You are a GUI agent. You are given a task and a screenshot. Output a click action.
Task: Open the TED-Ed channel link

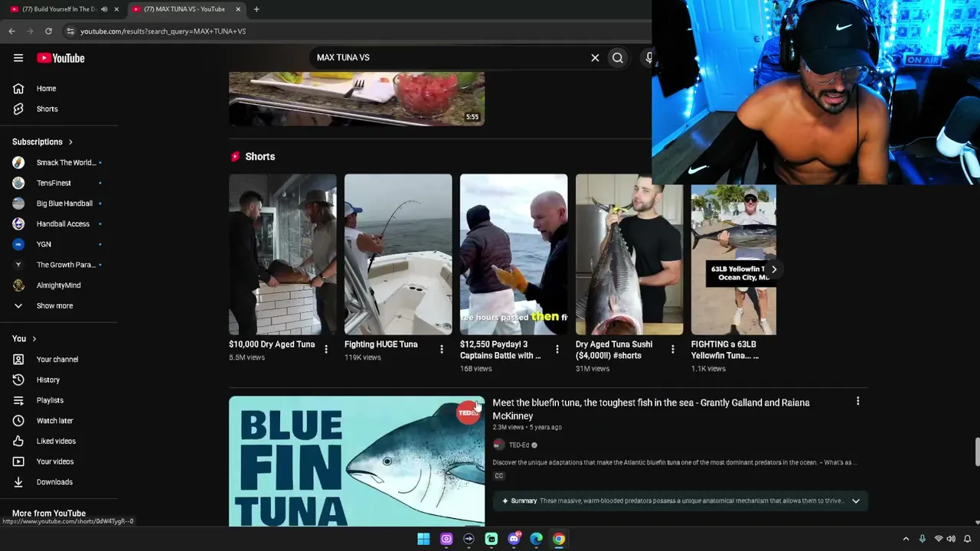[519, 445]
